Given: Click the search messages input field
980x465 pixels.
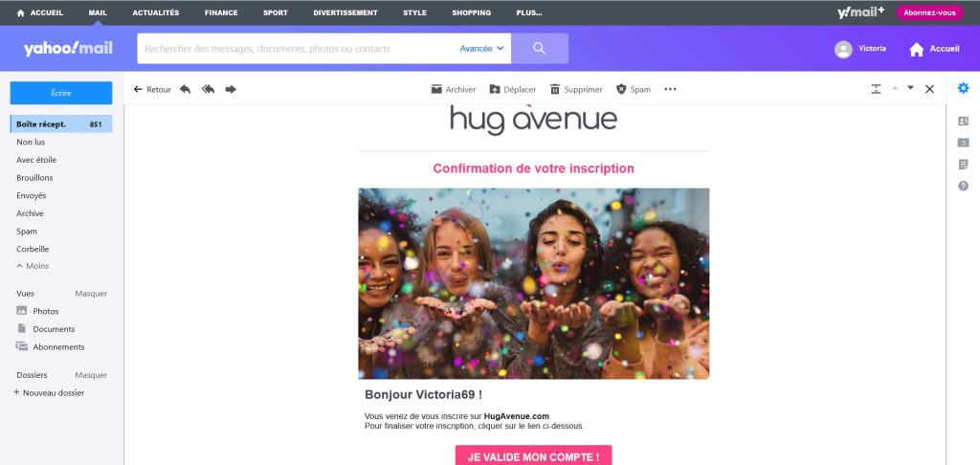Looking at the screenshot, I should click(300, 49).
